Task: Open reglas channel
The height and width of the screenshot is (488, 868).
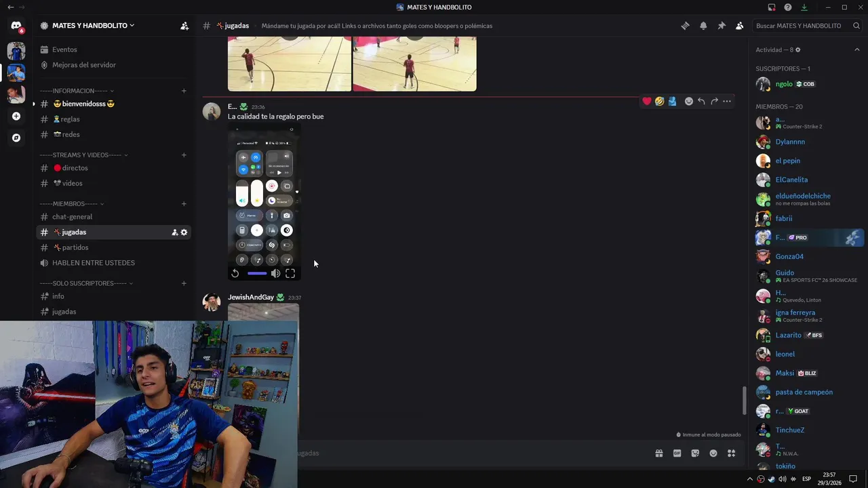Action: pos(113,119)
